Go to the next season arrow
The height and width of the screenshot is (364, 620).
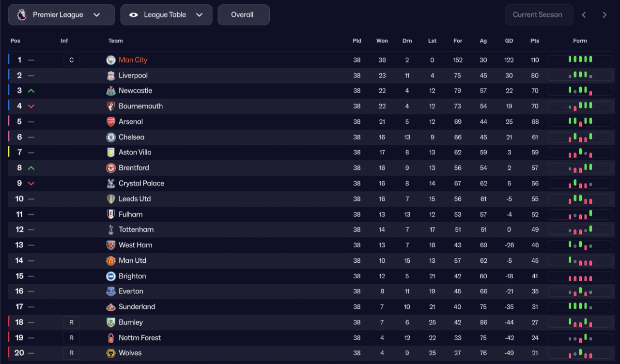pyautogui.click(x=604, y=15)
